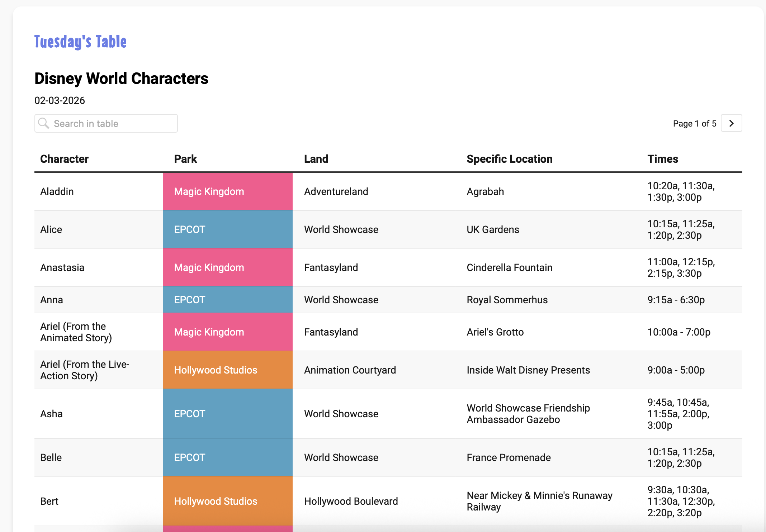Click the Disney World Characters heading
This screenshot has height=532, width=766.
tap(121, 79)
